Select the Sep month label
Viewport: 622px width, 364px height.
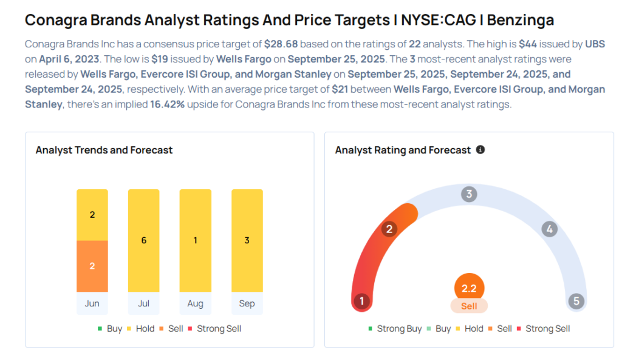coord(247,303)
